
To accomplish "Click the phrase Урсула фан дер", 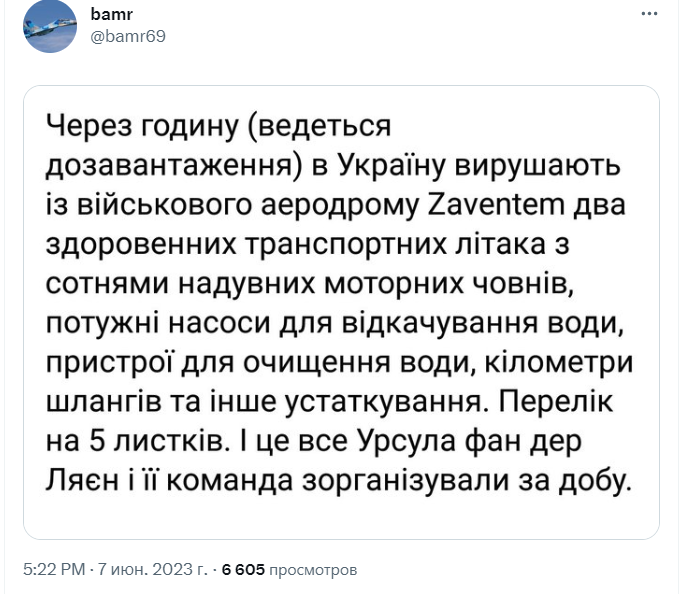I will coord(469,441).
